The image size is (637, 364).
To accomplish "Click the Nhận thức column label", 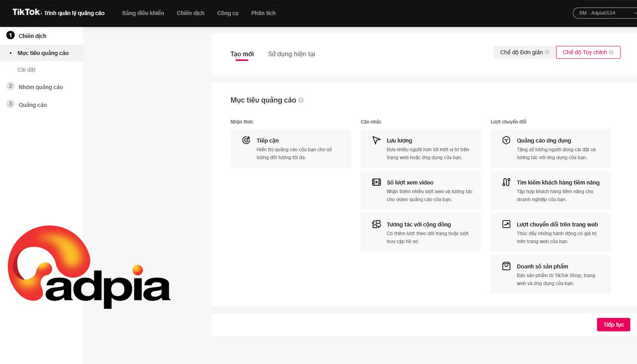I will 242,121.
